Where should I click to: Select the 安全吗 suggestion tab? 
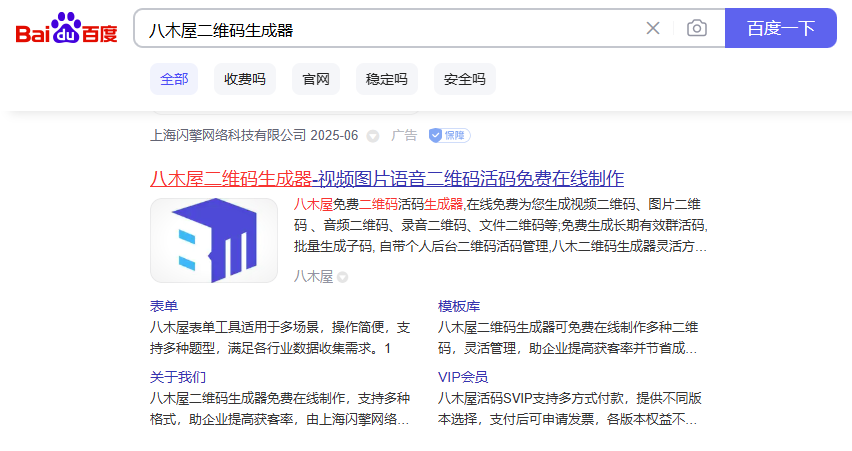point(465,79)
